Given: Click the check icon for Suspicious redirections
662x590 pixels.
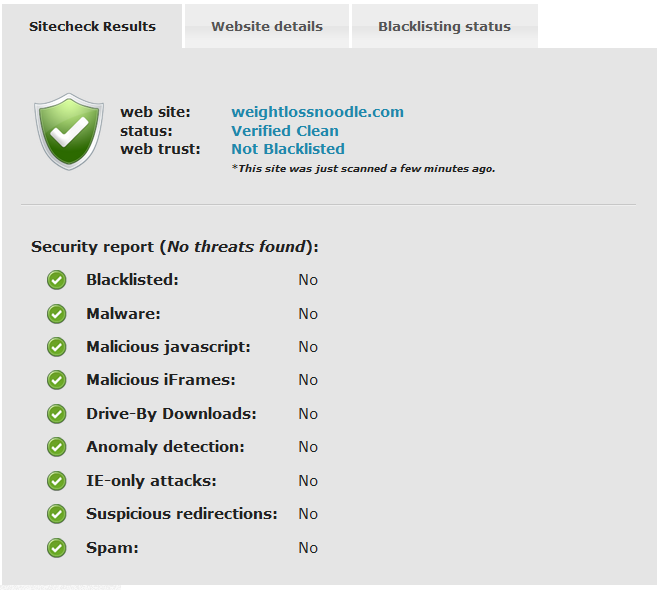Looking at the screenshot, I should (x=57, y=514).
